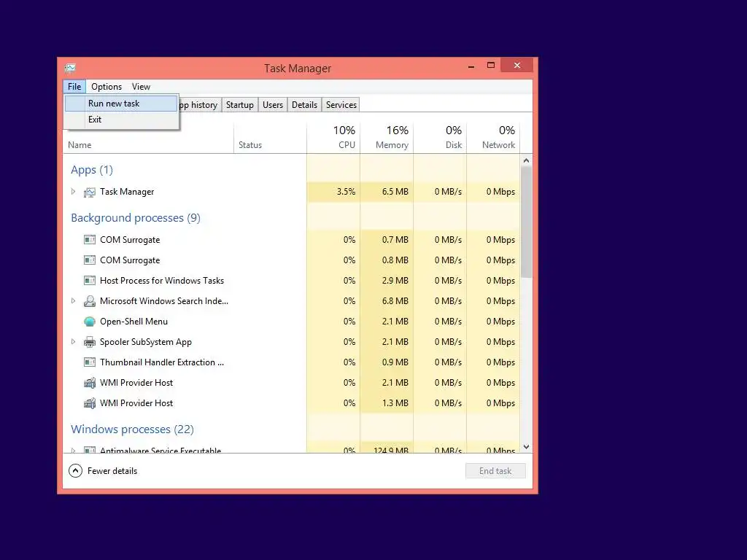This screenshot has height=560, width=747.
Task: Click the Task Manager title bar icon
Action: coord(70,68)
